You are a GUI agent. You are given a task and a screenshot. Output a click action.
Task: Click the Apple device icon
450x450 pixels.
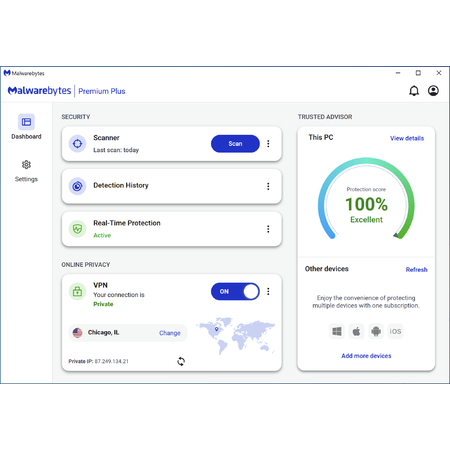[x=356, y=331]
